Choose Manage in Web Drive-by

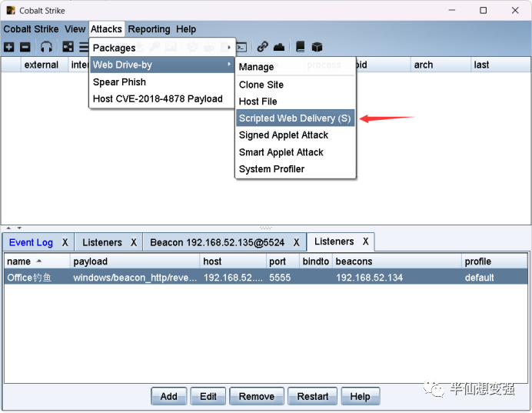pyautogui.click(x=295, y=67)
